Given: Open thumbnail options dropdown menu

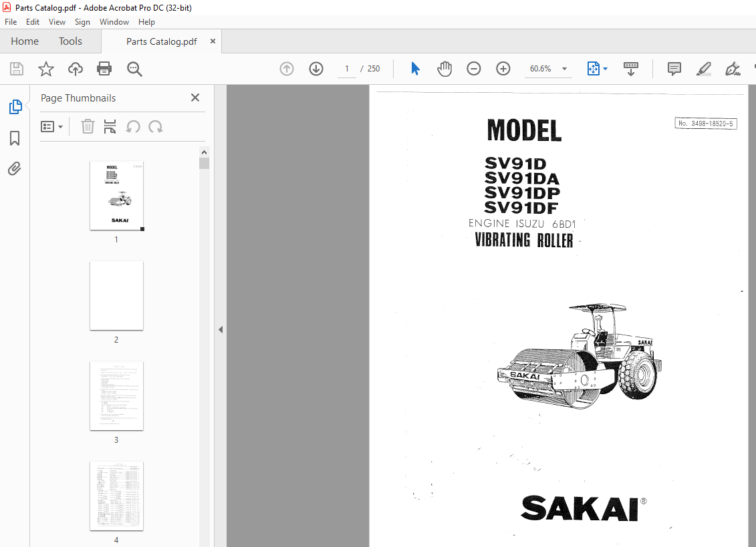Looking at the screenshot, I should pos(51,127).
